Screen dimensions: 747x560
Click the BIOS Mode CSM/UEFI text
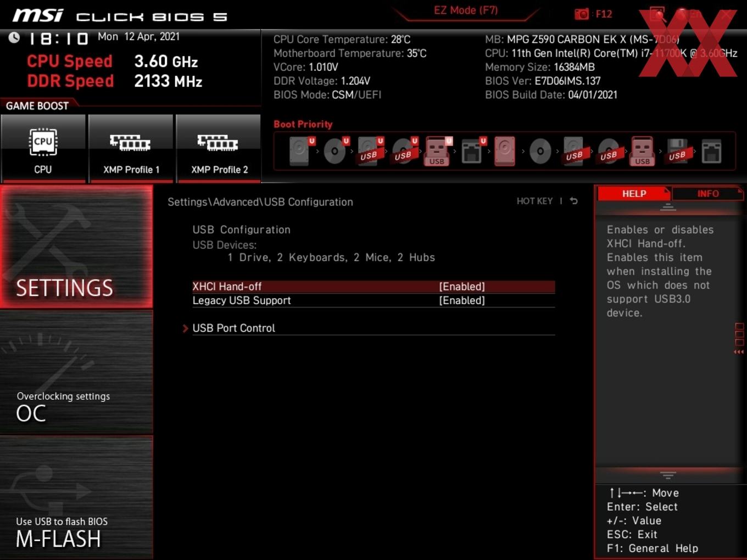tap(327, 94)
